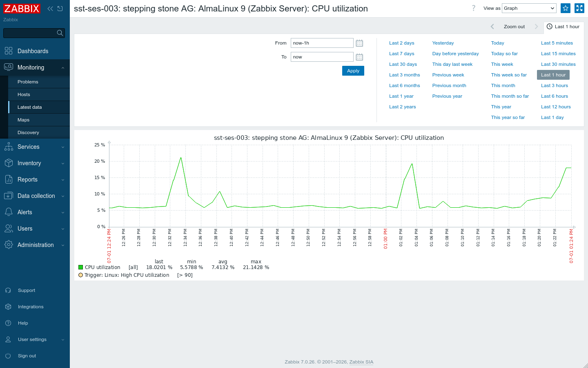This screenshot has width=588, height=368.
Task: Open Support via headset icon
Action: 8,290
